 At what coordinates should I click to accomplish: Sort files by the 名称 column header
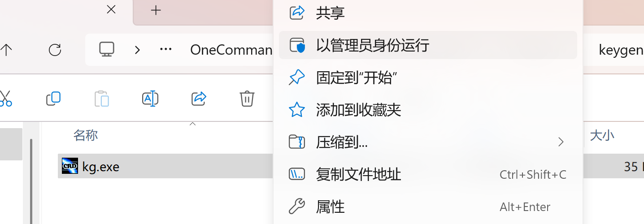(86, 135)
